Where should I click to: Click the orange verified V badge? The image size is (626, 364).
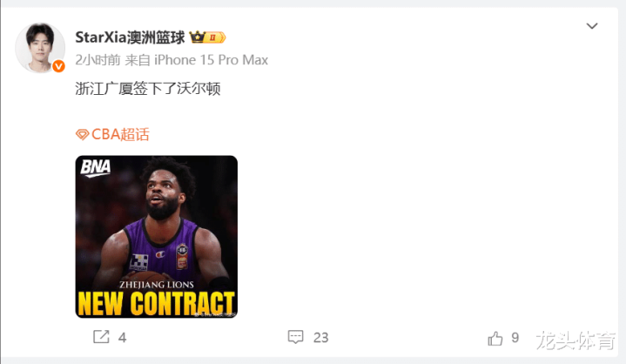click(58, 66)
